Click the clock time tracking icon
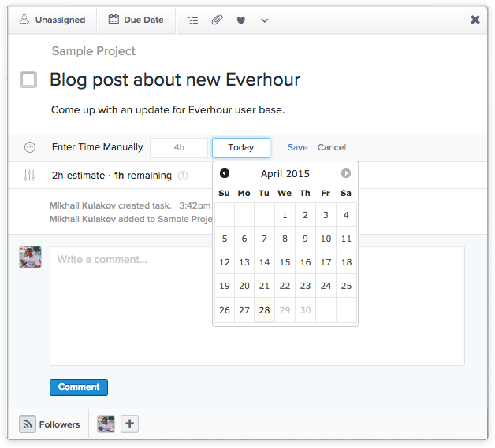The width and height of the screenshot is (495, 448). coord(30,147)
